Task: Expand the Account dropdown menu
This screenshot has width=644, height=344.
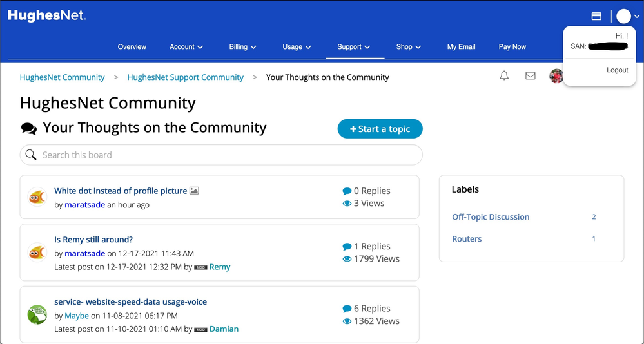Action: [x=186, y=47]
